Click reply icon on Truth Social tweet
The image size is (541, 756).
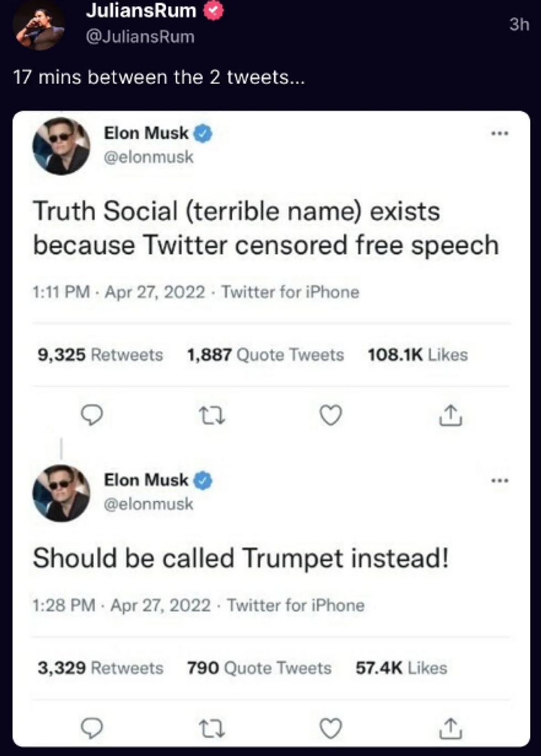(x=92, y=415)
